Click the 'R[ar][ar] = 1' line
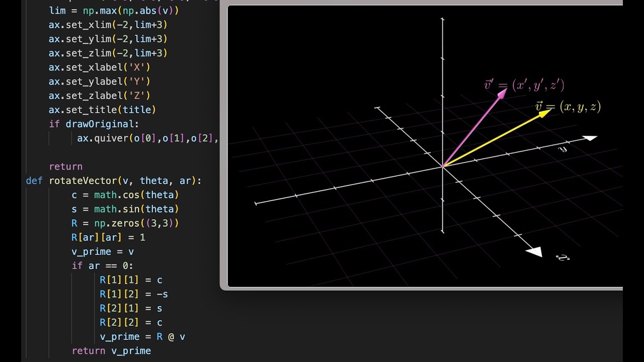 point(108,237)
